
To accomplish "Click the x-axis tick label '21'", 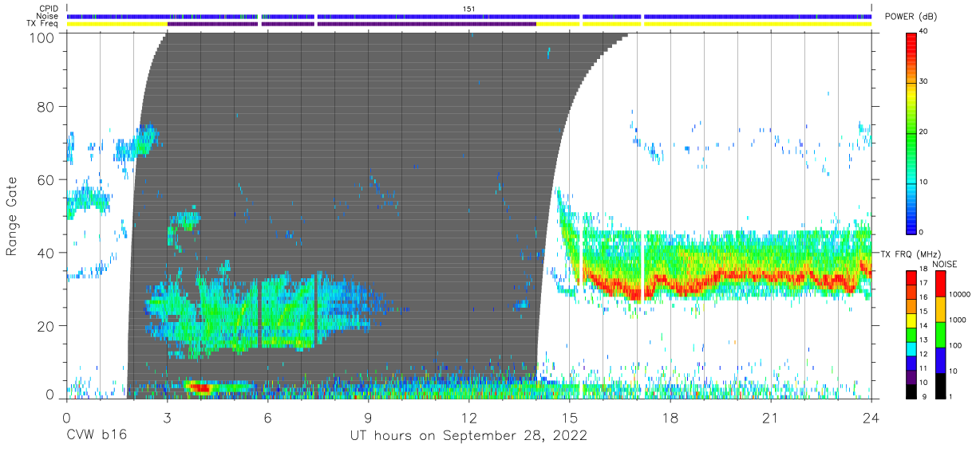I will point(771,418).
